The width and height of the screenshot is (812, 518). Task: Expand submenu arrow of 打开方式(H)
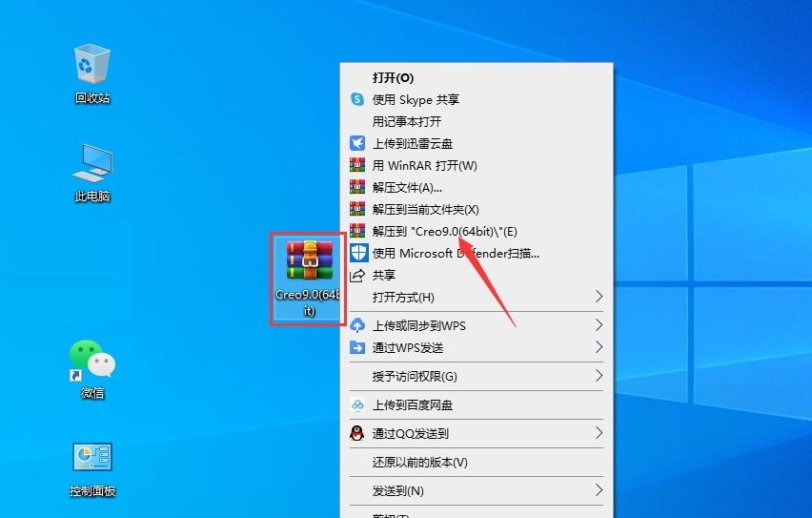coord(599,297)
